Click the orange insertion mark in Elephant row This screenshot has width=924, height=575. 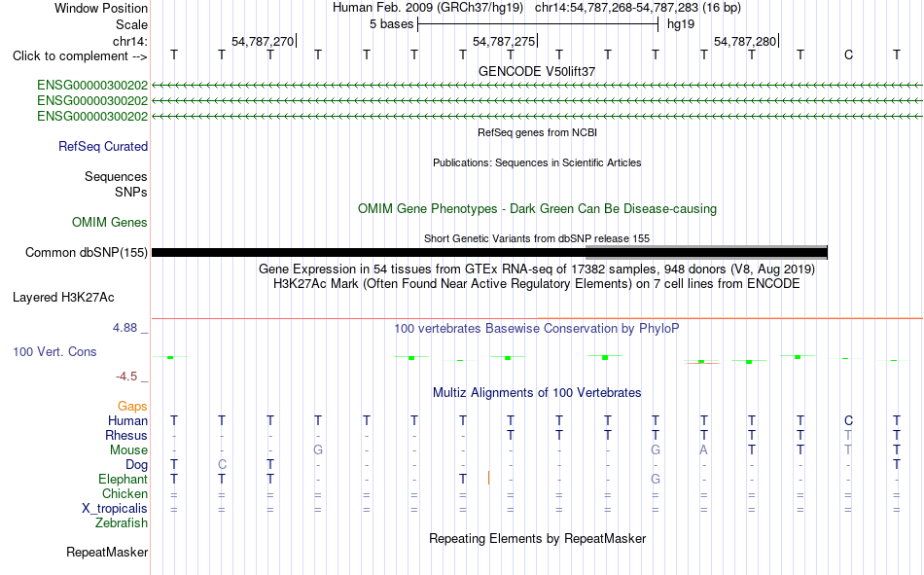click(x=488, y=478)
